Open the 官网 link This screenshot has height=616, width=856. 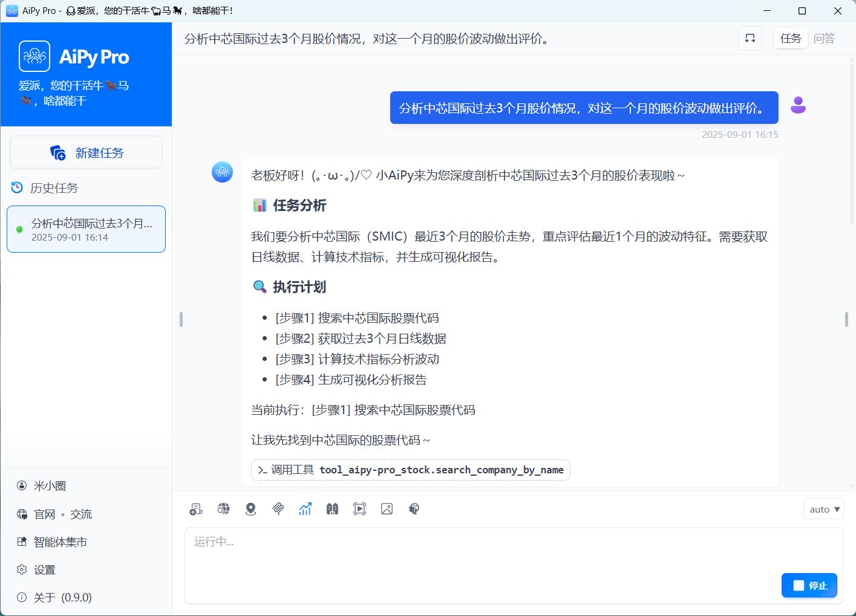(x=44, y=514)
